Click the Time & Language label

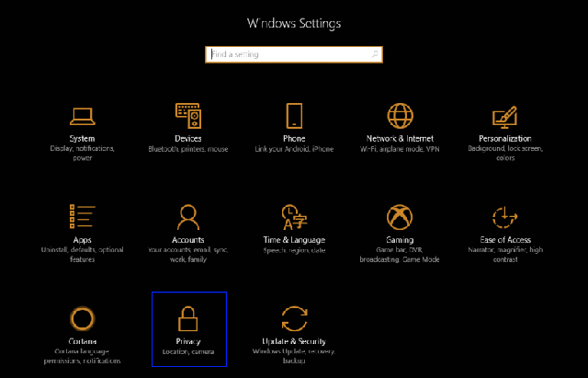click(294, 240)
